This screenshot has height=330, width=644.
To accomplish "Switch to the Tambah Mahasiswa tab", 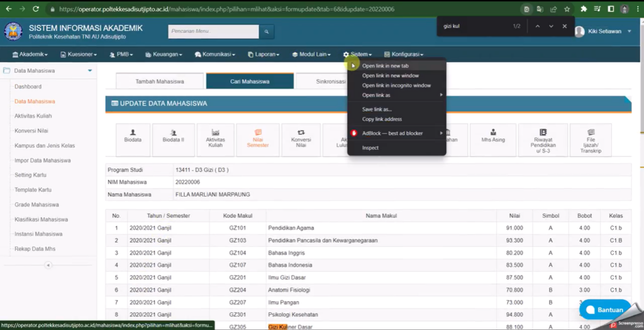I will click(x=160, y=82).
